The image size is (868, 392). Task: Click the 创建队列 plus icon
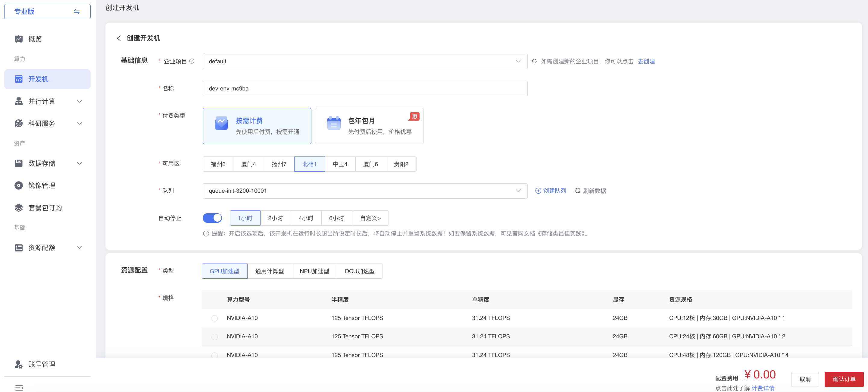click(538, 191)
